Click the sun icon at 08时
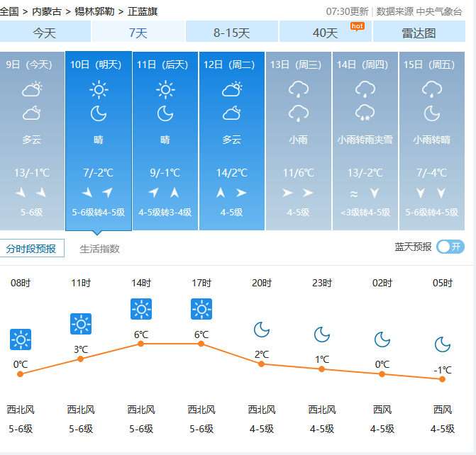The height and width of the screenshot is (455, 476). pyautogui.click(x=21, y=339)
